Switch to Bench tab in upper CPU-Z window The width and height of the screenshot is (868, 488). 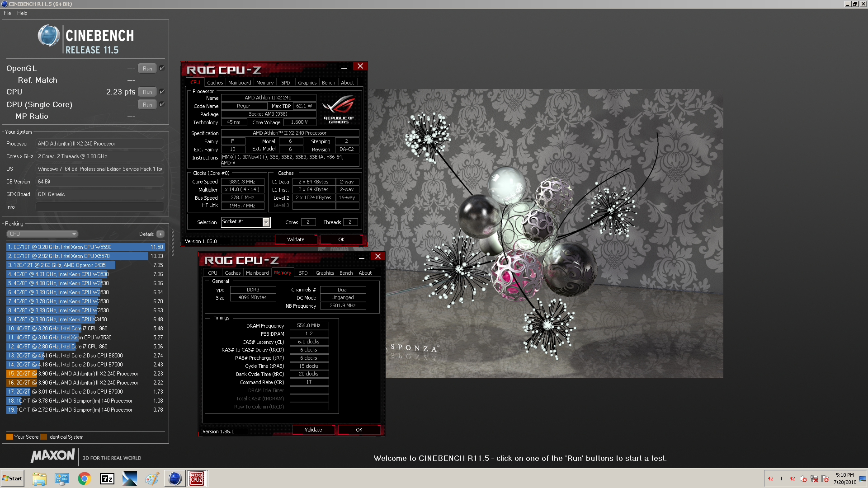329,83
